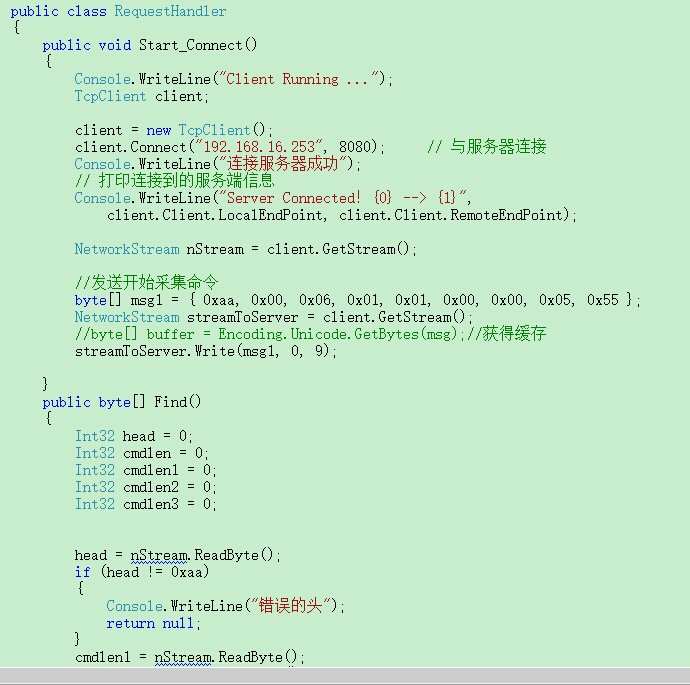Click the class name RequestHandler
This screenshot has height=685, width=690.
[x=170, y=11]
